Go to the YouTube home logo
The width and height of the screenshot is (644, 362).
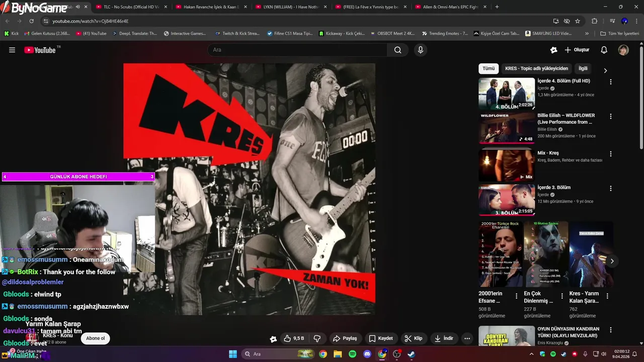point(40,50)
